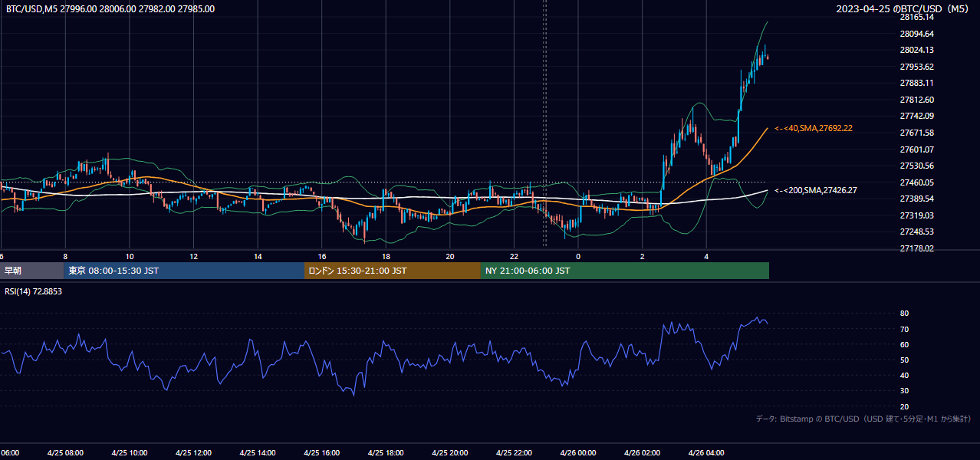Select the ロンドン 15:30-21:00 JST session bar
Image resolution: width=980 pixels, height=460 pixels.
click(393, 271)
